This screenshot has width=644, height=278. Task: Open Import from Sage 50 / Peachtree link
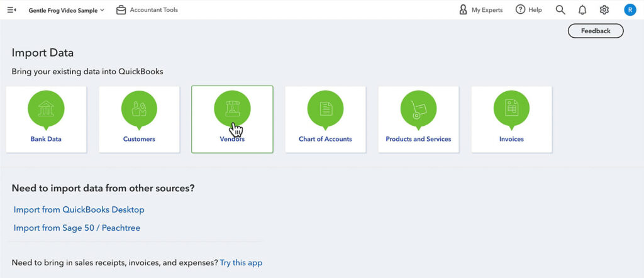tap(77, 228)
